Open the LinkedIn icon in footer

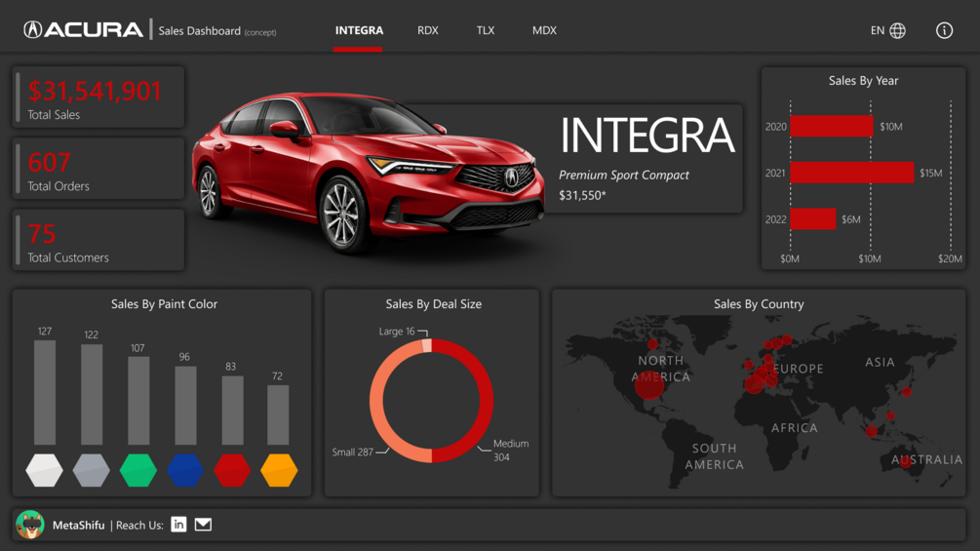(178, 525)
